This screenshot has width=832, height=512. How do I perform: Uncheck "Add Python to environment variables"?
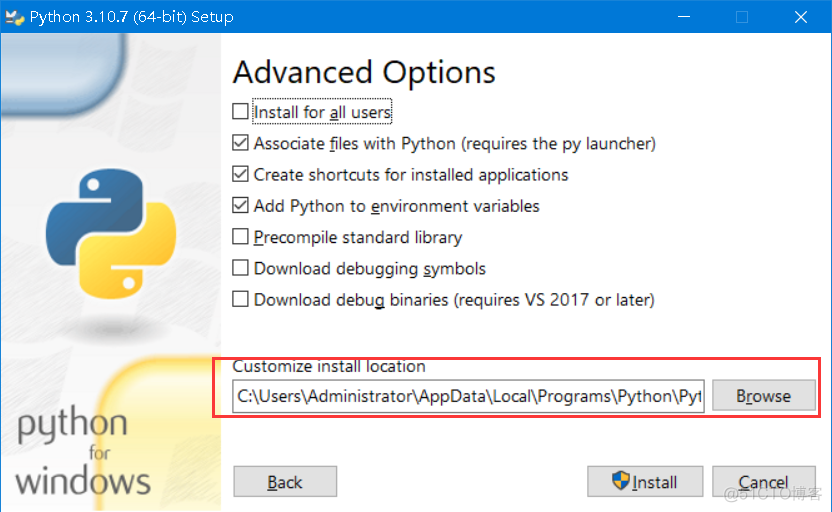tap(240, 206)
